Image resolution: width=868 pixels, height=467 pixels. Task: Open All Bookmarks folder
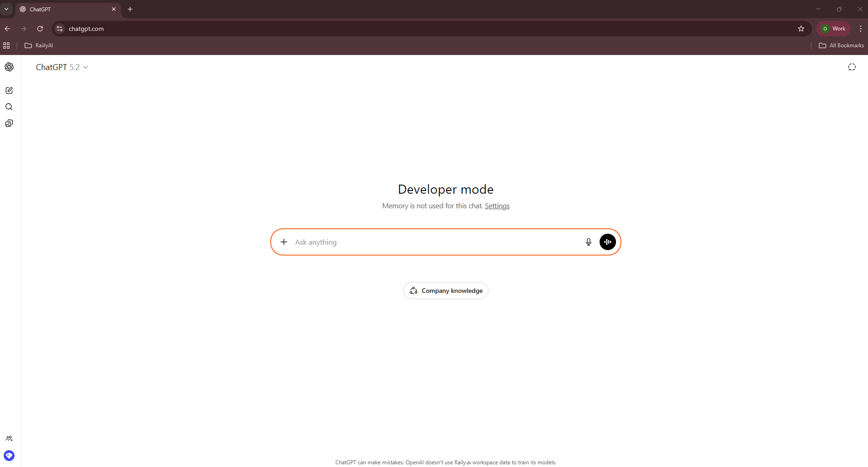click(841, 45)
